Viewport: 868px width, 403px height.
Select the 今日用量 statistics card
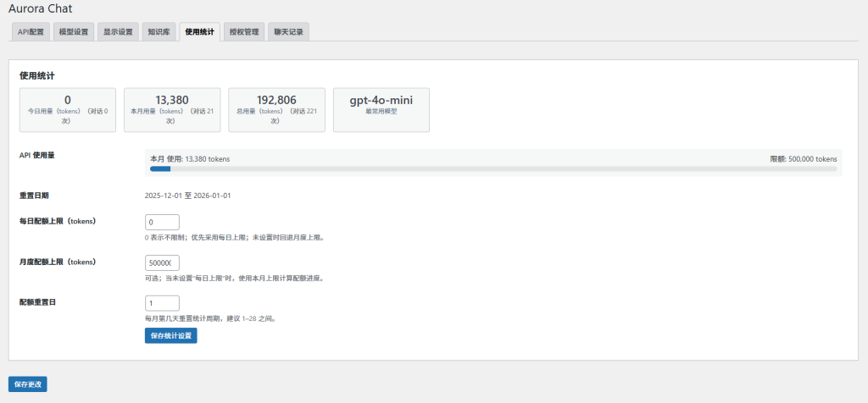[x=68, y=110]
